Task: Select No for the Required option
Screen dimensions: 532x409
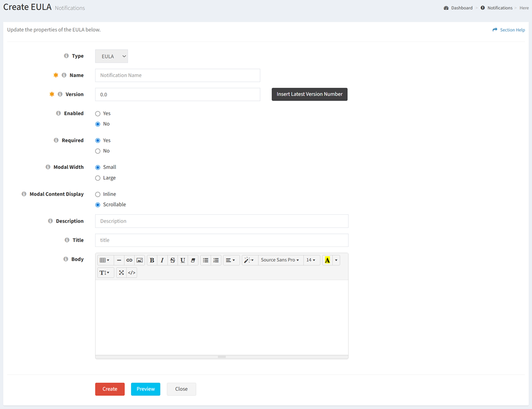Action: pyautogui.click(x=98, y=151)
